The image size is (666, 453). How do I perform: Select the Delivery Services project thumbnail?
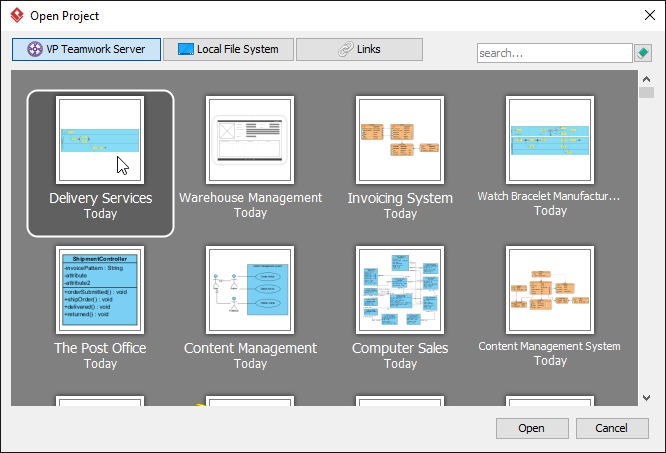pos(100,141)
